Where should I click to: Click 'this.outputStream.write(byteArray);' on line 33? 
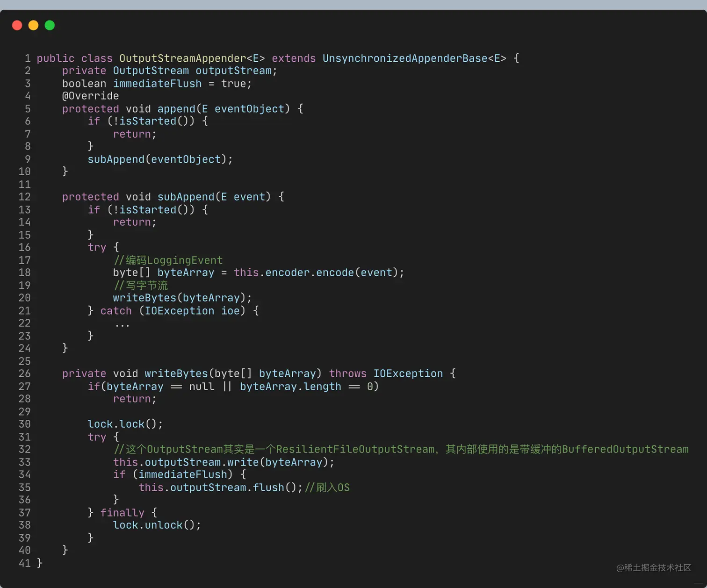click(x=224, y=462)
